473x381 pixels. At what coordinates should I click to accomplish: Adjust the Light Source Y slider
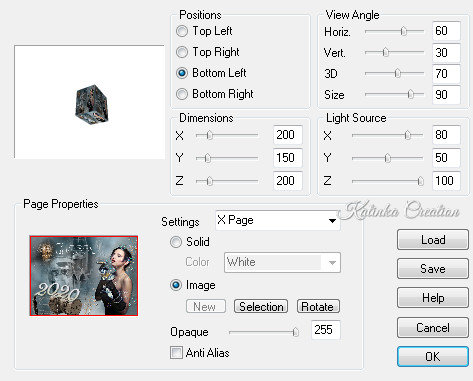[388, 158]
